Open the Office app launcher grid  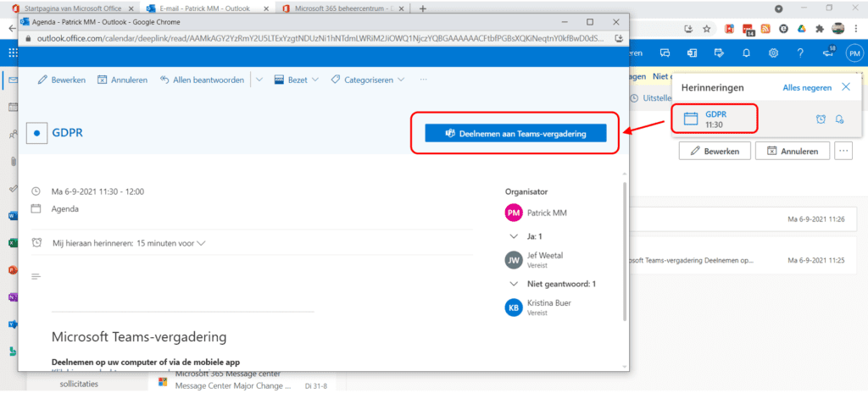pyautogui.click(x=14, y=53)
